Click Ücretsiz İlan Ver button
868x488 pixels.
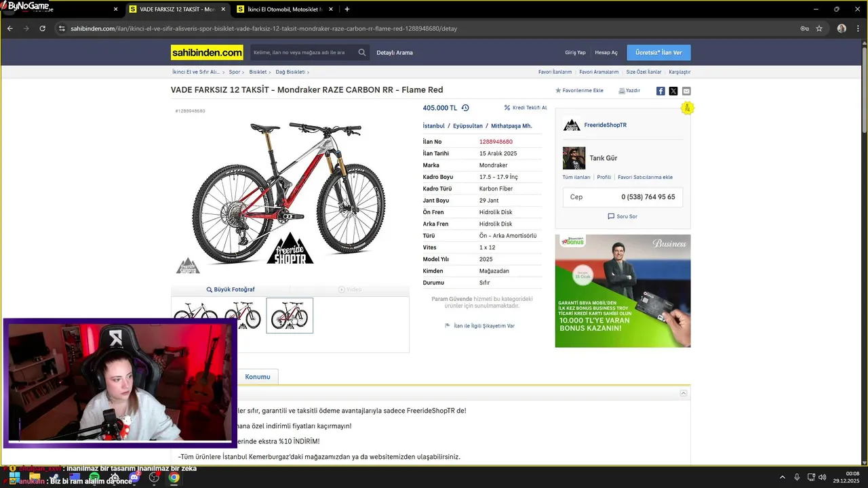[659, 52]
